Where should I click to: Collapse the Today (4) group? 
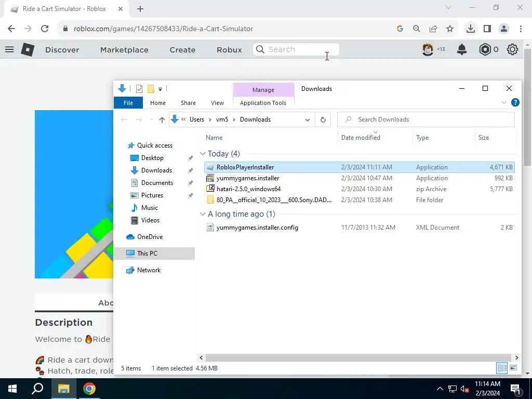click(x=203, y=154)
